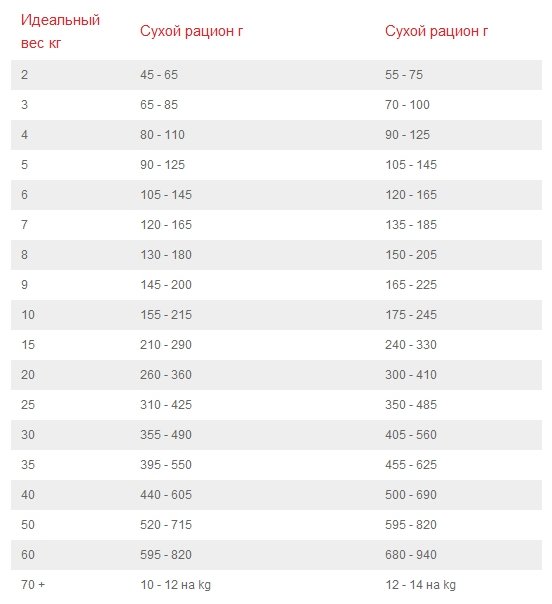Click the weight 15 row label

28,345
